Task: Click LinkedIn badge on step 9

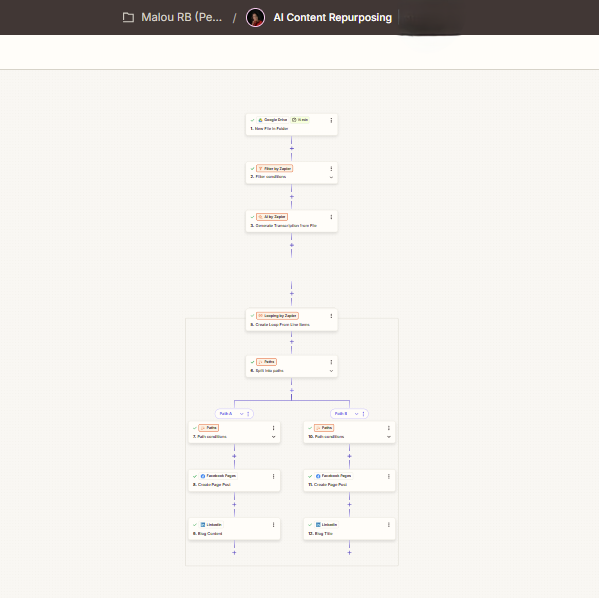Action: 211,525
